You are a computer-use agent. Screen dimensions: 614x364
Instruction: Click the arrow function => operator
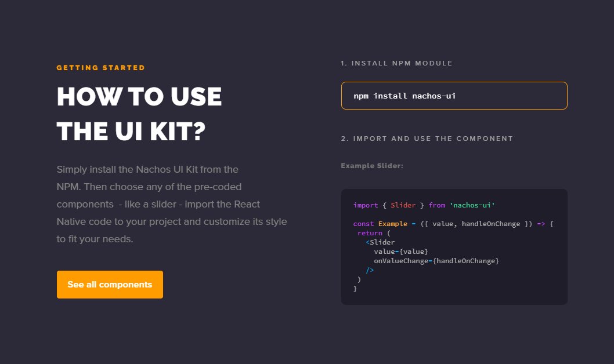540,224
